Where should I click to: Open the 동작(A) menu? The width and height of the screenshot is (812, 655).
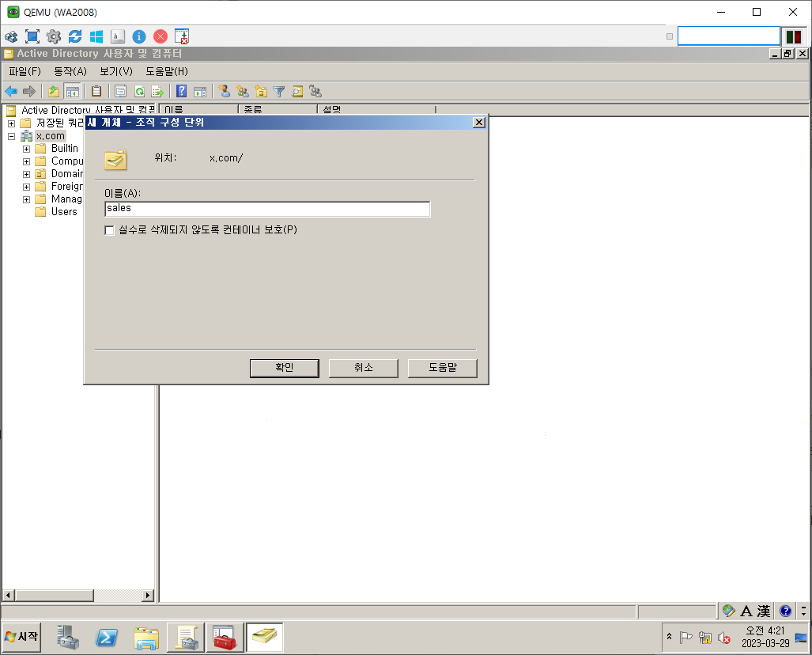click(70, 71)
